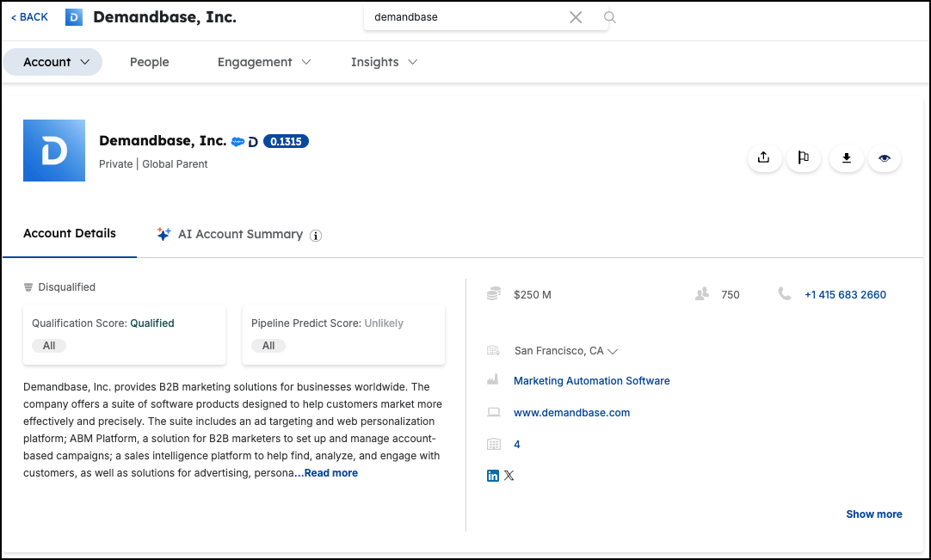Click the info icon next to AI Account Summary
This screenshot has height=560, width=931.
[316, 236]
